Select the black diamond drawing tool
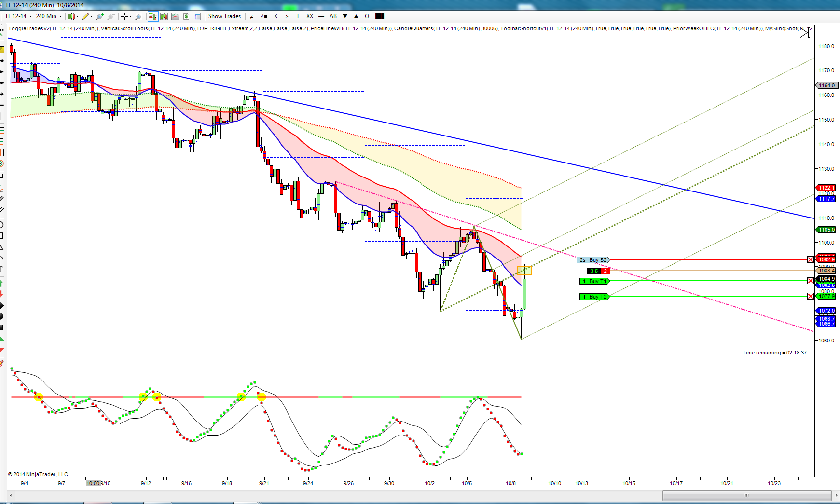The width and height of the screenshot is (840, 504). tap(1, 305)
